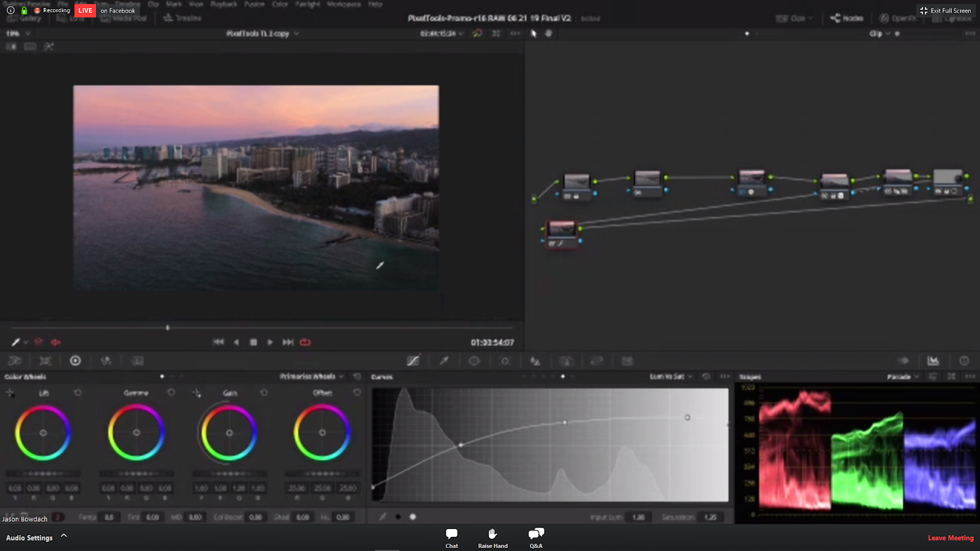This screenshot has height=551, width=980.
Task: Toggle loop playback in viewer
Action: click(x=305, y=342)
